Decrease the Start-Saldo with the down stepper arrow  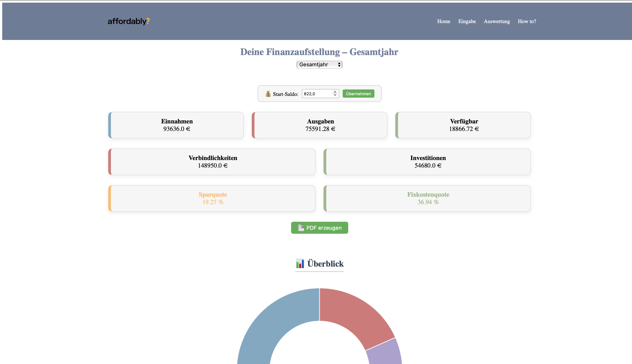click(x=335, y=95)
